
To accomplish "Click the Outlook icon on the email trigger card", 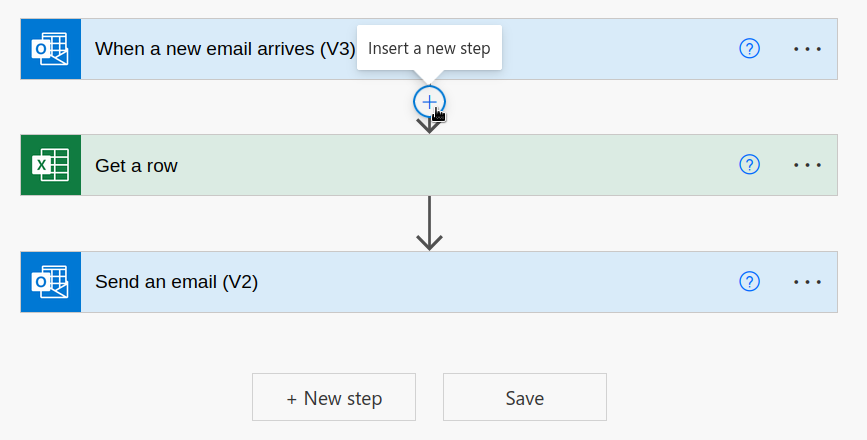I will point(51,49).
